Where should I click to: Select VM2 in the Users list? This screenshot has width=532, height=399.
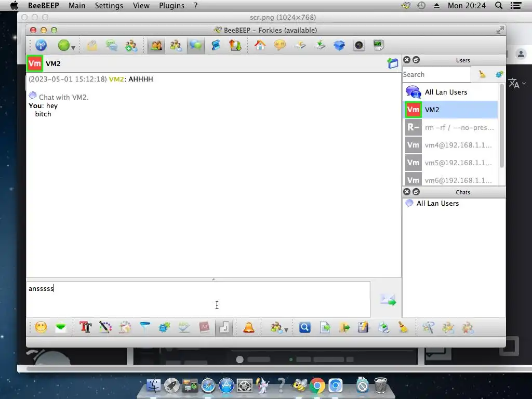click(450, 110)
